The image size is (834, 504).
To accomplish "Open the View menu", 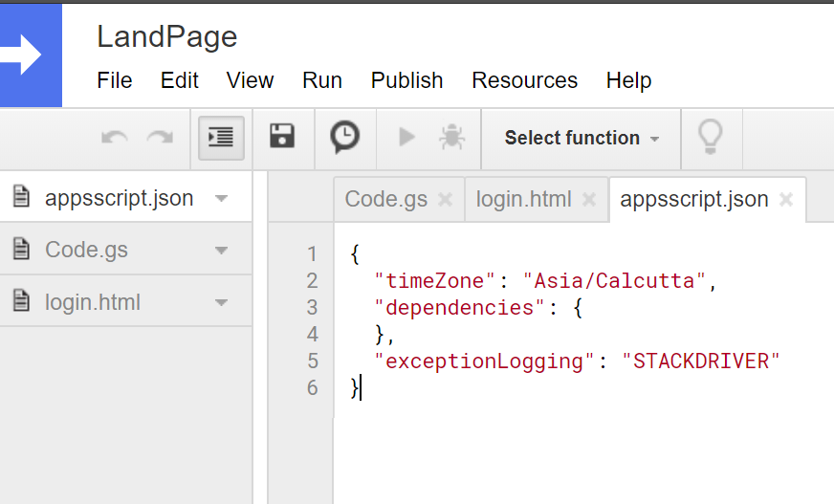I will pos(250,80).
